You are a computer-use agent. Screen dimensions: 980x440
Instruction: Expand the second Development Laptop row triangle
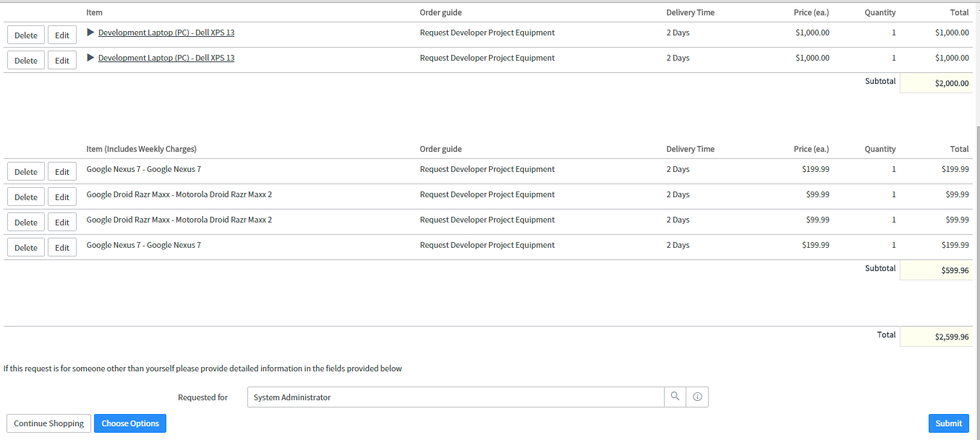coord(90,58)
